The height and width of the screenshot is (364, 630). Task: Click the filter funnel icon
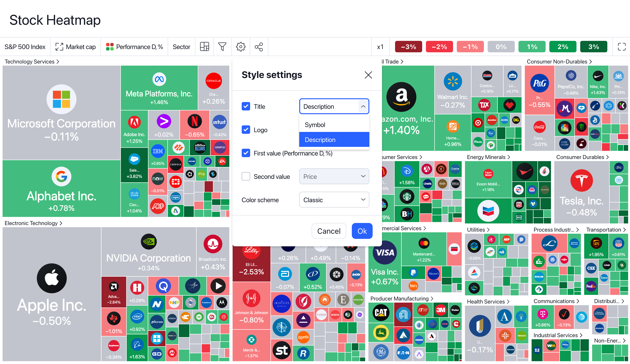pos(222,47)
